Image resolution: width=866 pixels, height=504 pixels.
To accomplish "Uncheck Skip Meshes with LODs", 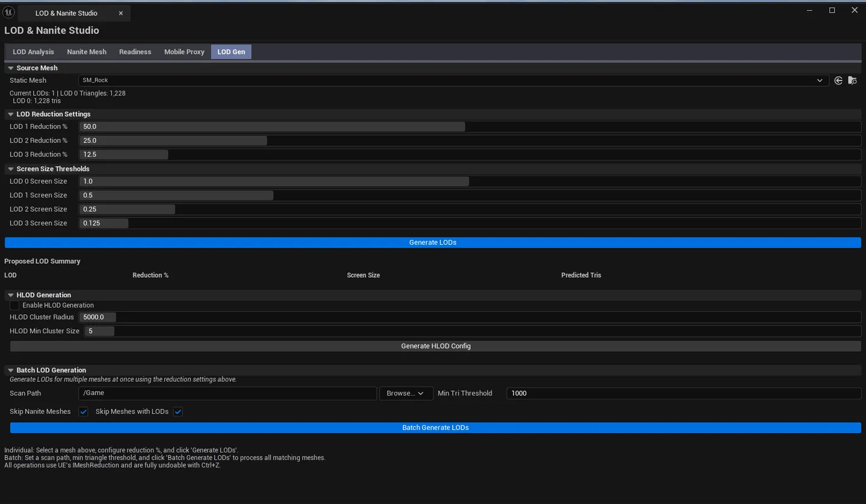I will (x=178, y=412).
